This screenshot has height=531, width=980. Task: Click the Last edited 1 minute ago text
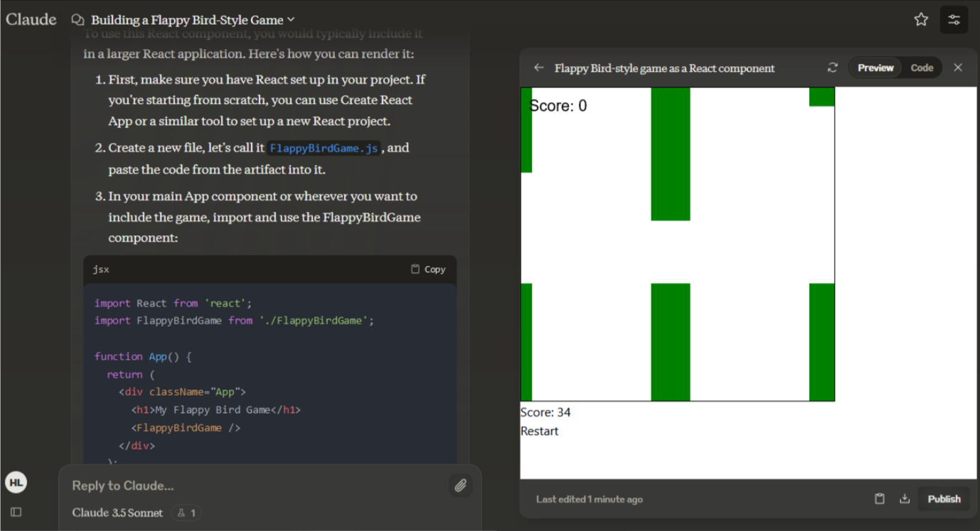pyautogui.click(x=590, y=500)
